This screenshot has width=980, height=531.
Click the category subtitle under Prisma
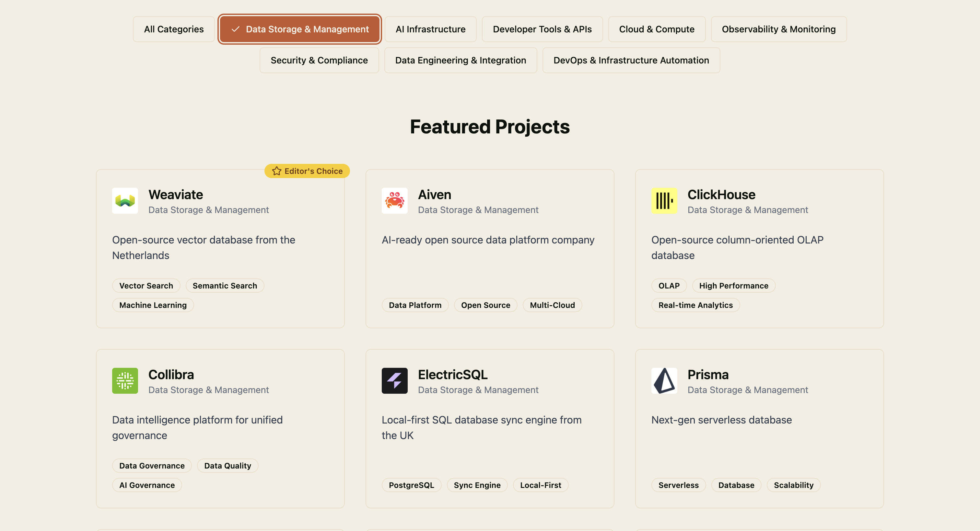point(748,390)
